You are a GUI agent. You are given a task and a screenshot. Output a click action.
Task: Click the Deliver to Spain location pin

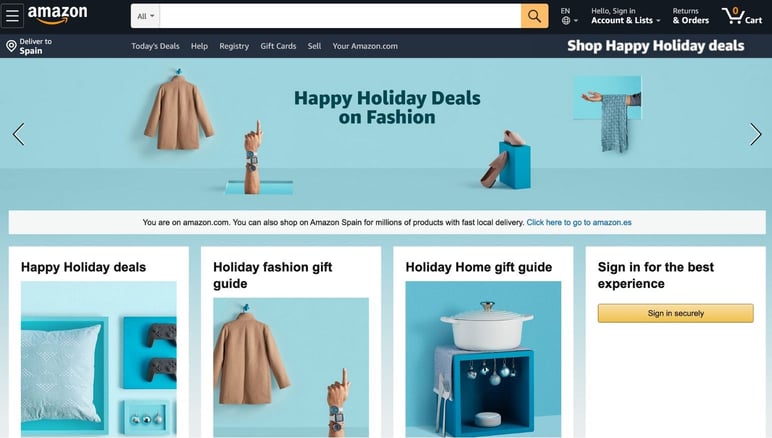tap(11, 46)
